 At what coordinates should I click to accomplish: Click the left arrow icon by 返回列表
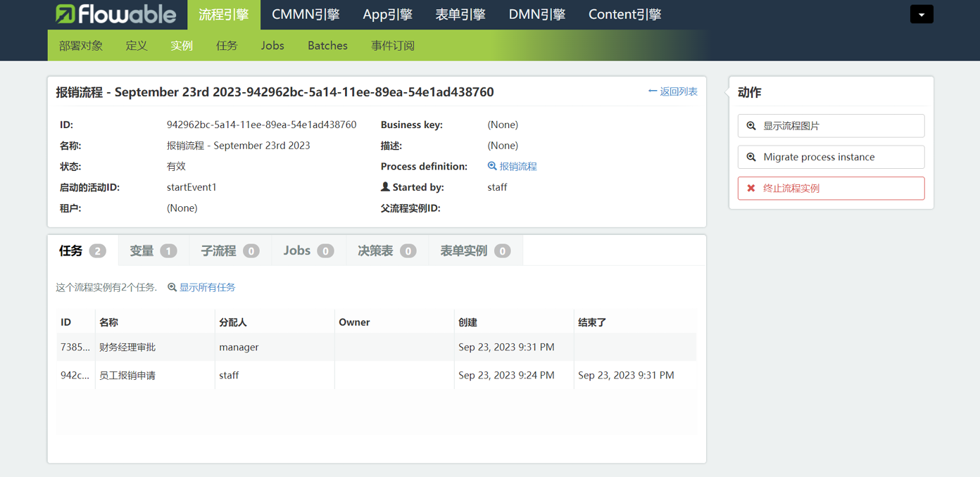(652, 91)
